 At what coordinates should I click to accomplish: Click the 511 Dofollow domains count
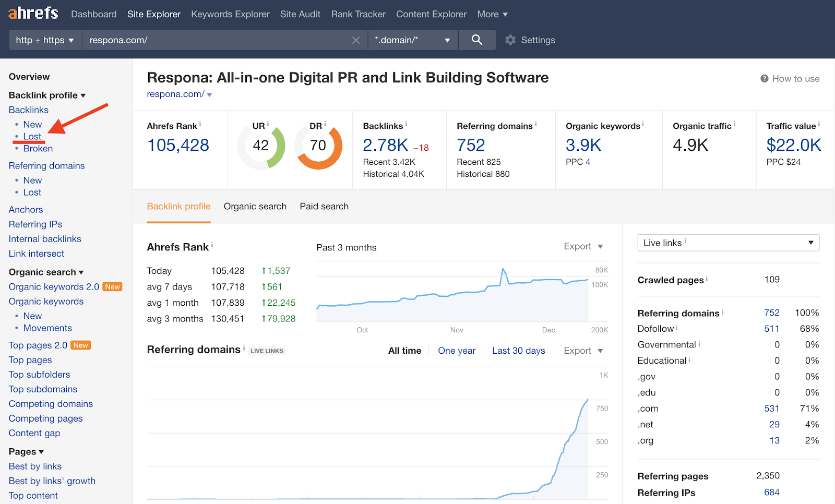tap(771, 329)
